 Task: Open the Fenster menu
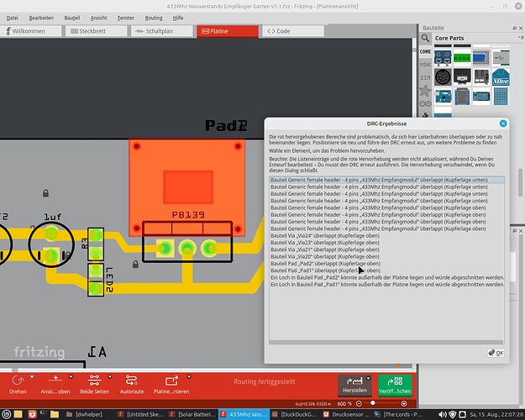pyautogui.click(x=126, y=18)
